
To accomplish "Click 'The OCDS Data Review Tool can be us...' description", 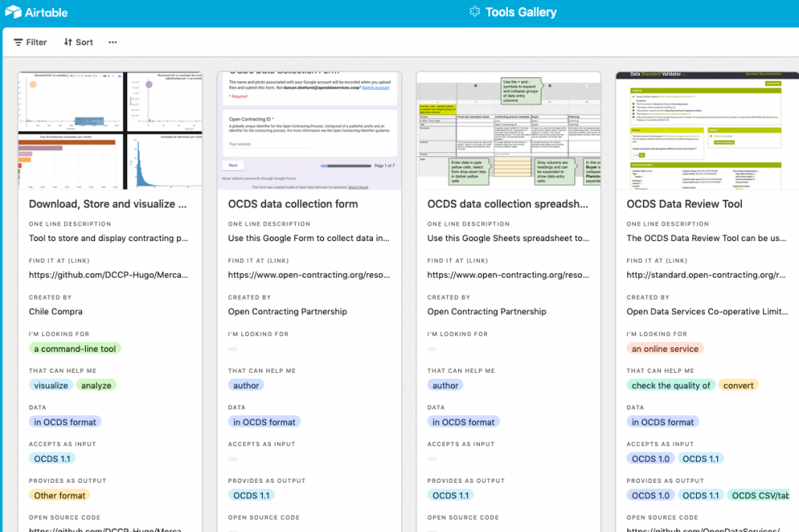I will click(x=706, y=238).
